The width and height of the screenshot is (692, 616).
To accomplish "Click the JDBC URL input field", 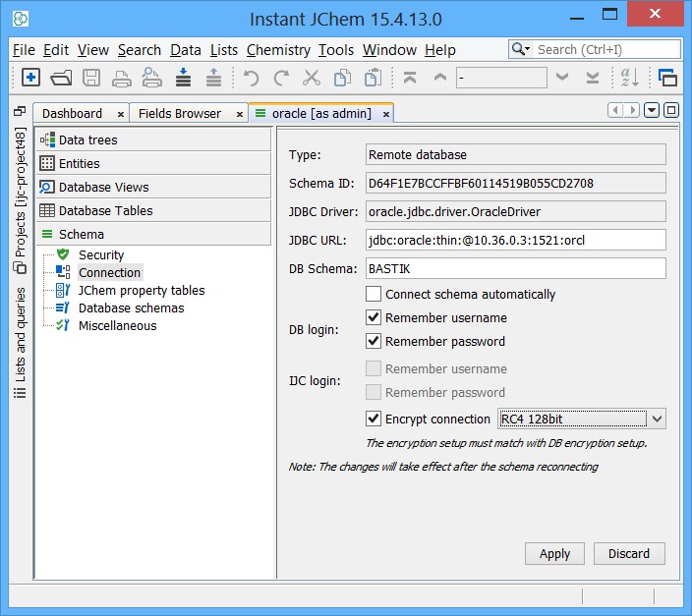I will (515, 240).
